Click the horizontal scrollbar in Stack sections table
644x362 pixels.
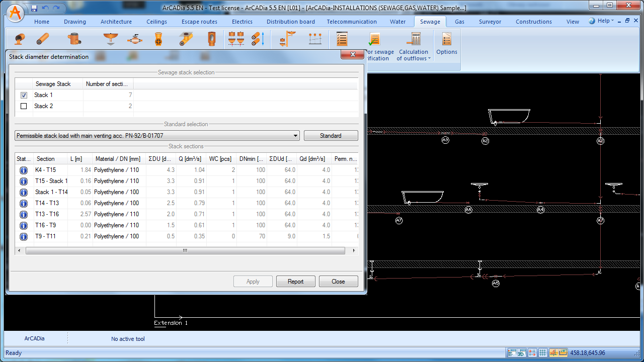point(185,250)
